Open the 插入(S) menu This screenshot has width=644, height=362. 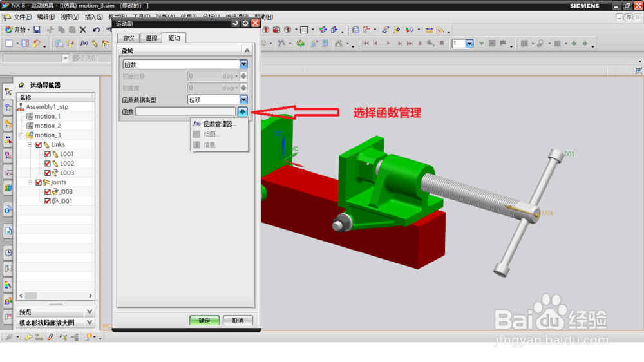[x=93, y=17]
